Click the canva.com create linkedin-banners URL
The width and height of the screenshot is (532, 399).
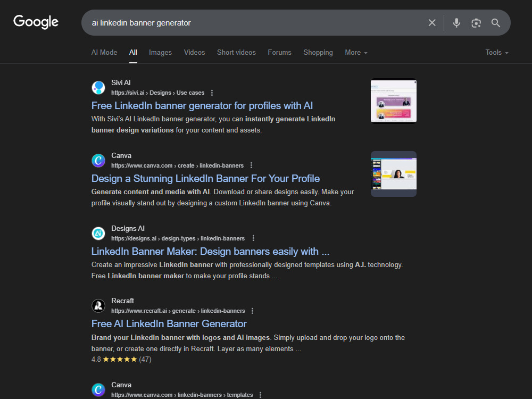tap(178, 165)
